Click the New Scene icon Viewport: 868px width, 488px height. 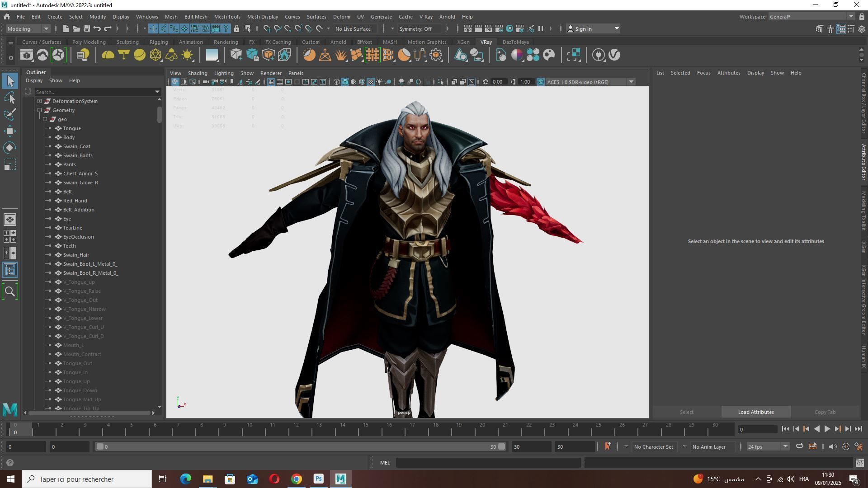(66, 29)
